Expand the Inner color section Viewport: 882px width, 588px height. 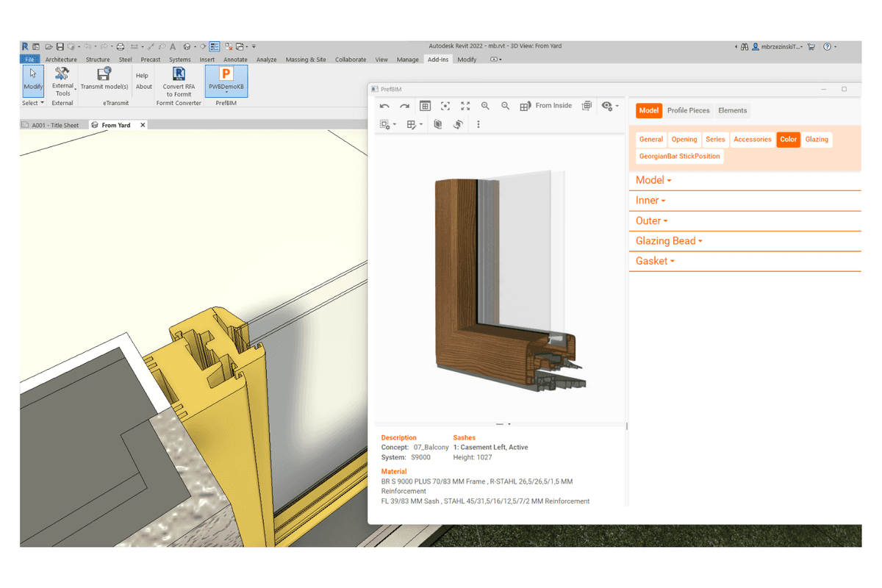tap(650, 201)
